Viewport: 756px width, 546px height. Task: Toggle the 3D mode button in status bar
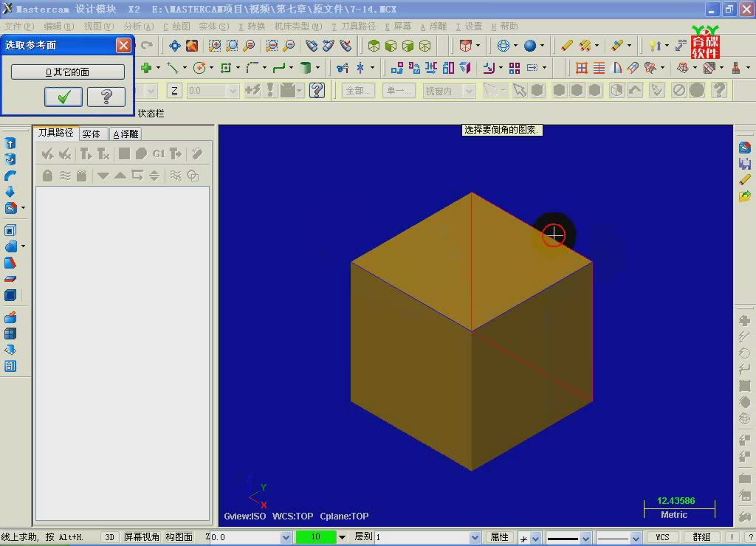pos(110,537)
